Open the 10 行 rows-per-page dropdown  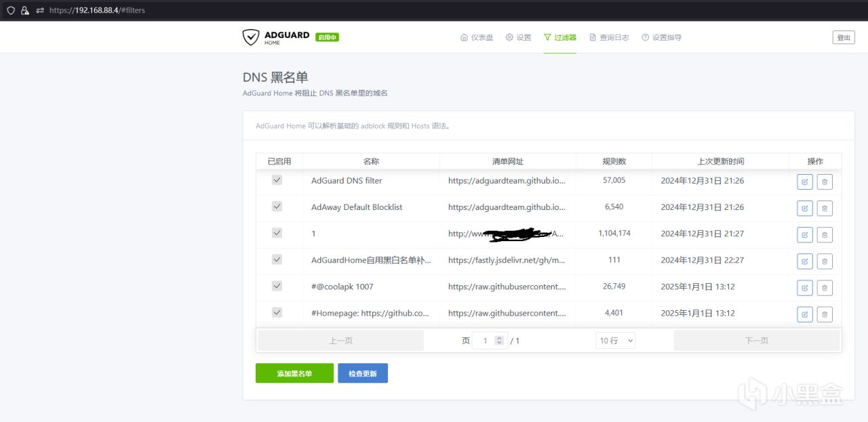click(x=616, y=341)
